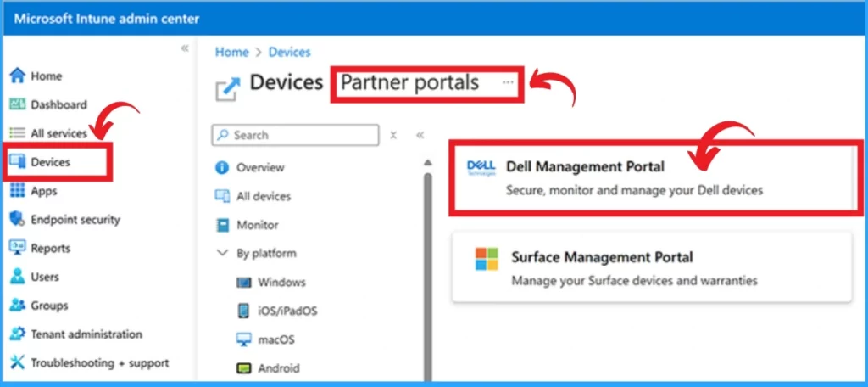The width and height of the screenshot is (868, 387).
Task: Click the Home house icon in sidebar
Action: pyautogui.click(x=18, y=76)
